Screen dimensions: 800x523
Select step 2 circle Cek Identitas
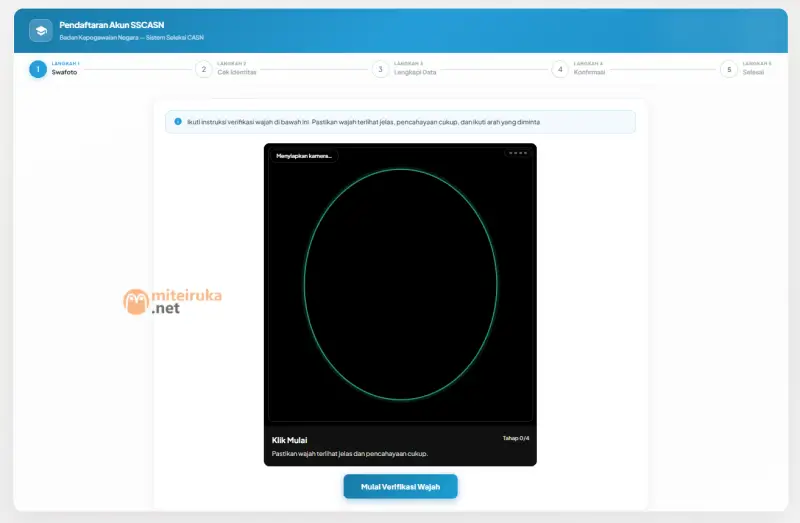tap(204, 69)
